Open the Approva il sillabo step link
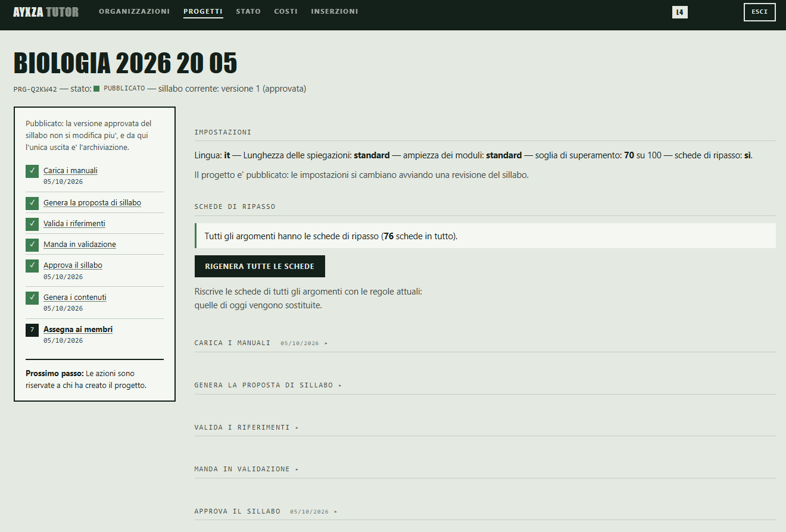The height and width of the screenshot is (532, 786). [73, 265]
